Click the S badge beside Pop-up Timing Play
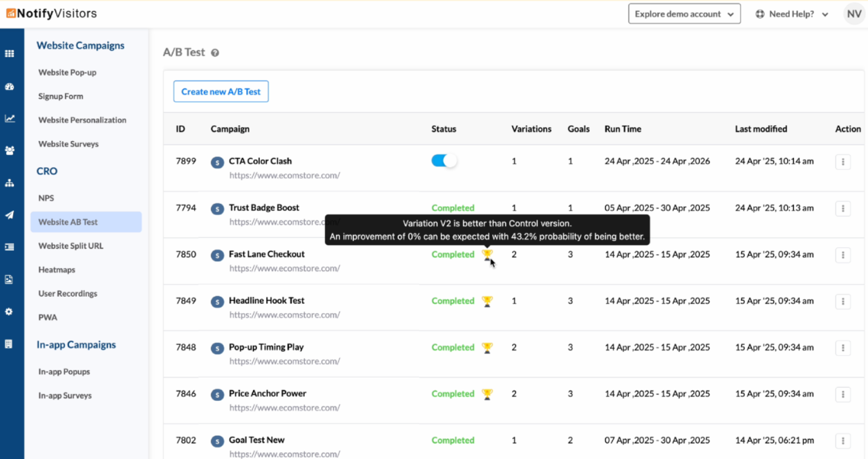The width and height of the screenshot is (868, 459). [217, 348]
